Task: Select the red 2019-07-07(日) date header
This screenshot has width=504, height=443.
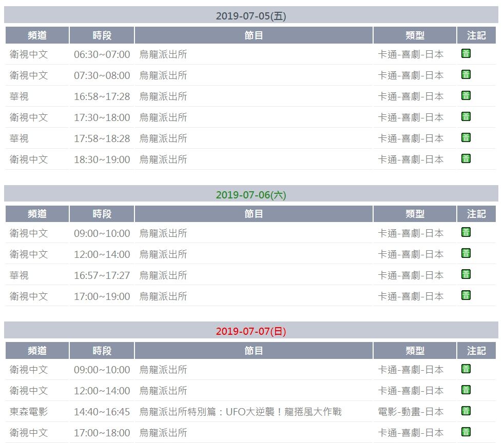Action: coord(251,331)
